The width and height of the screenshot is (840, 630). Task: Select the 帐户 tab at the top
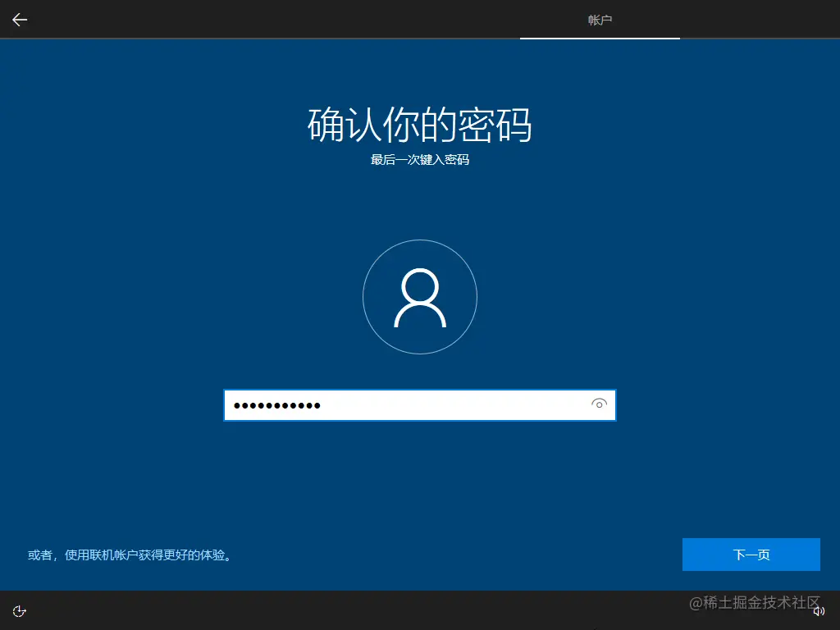[x=601, y=20]
